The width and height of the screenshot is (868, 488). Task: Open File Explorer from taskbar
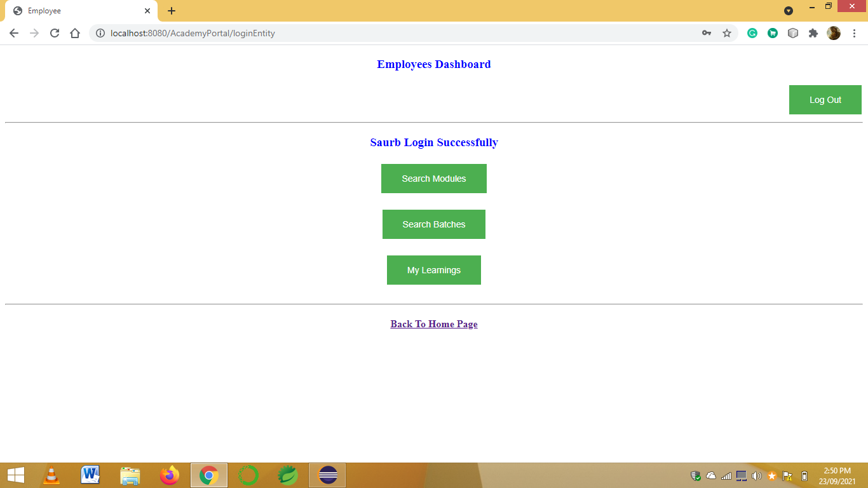pyautogui.click(x=130, y=475)
